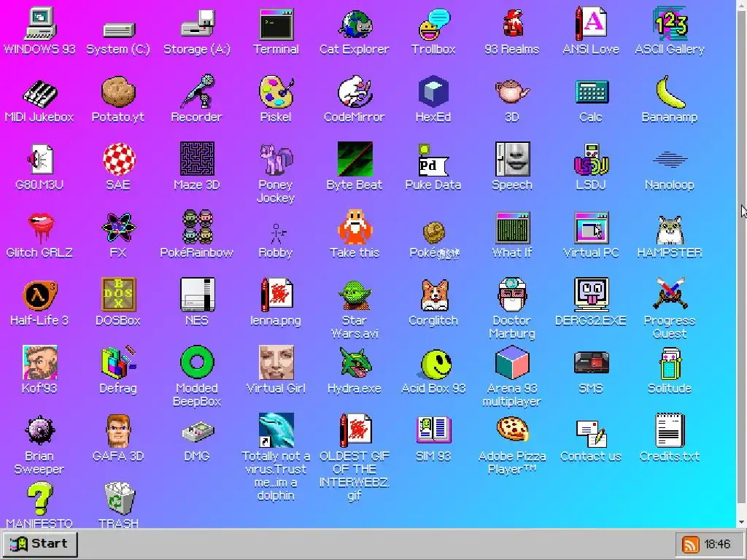Open the 93 Realms icon
This screenshot has width=747, height=560.
[512, 24]
